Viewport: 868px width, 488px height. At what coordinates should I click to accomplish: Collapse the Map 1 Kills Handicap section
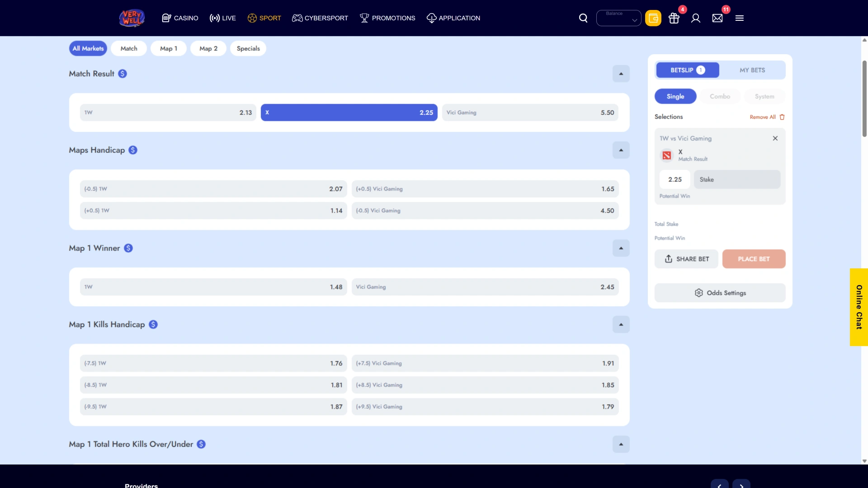[621, 324]
